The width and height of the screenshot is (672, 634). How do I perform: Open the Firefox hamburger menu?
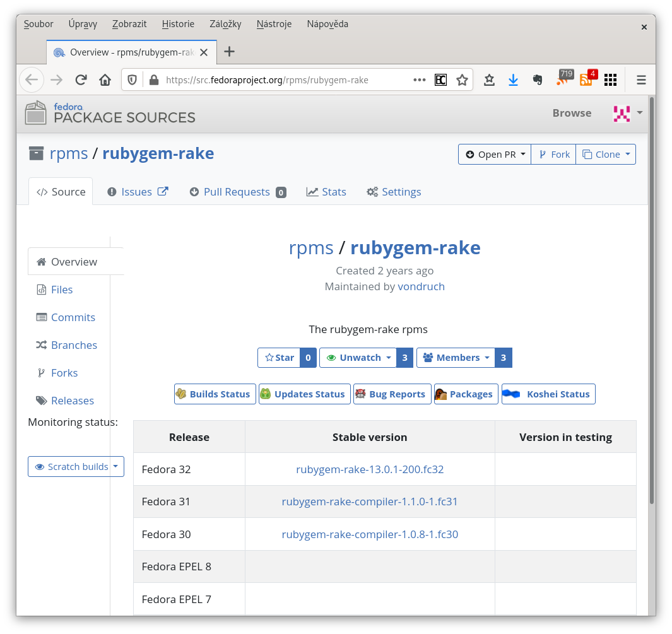[x=641, y=79]
